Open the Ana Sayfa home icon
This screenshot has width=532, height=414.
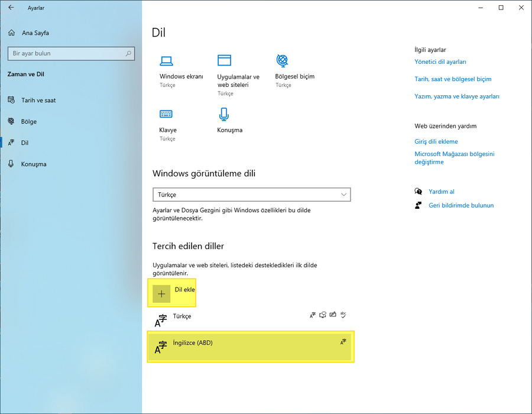(x=12, y=33)
